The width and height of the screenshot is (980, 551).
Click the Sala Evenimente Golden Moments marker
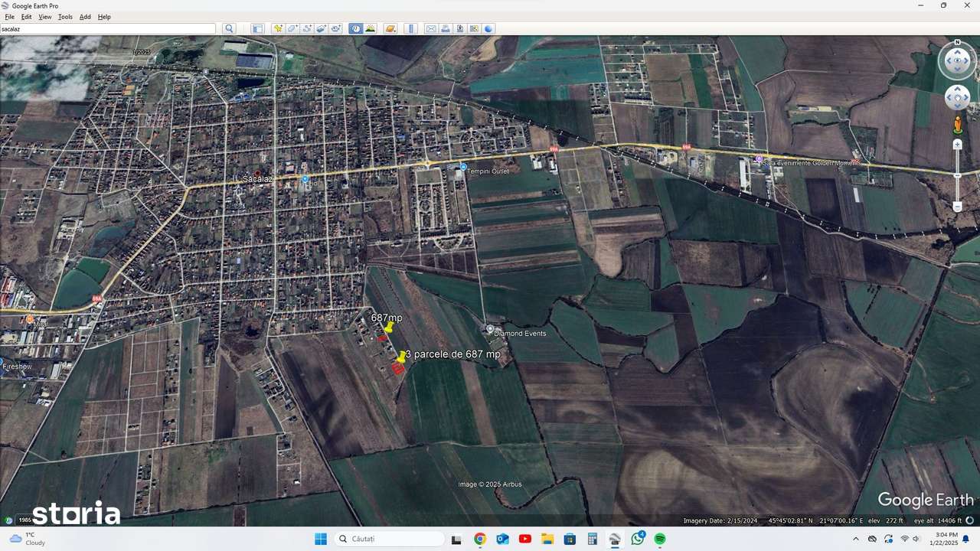(759, 159)
